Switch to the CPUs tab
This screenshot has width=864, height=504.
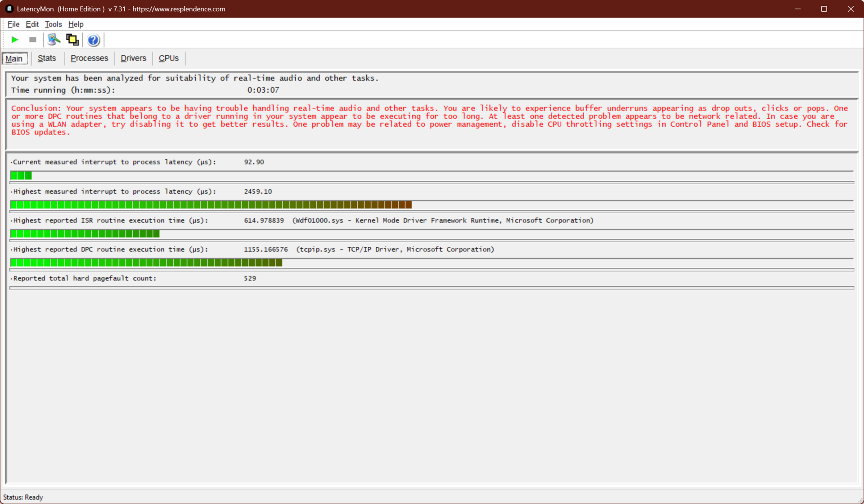click(x=168, y=58)
